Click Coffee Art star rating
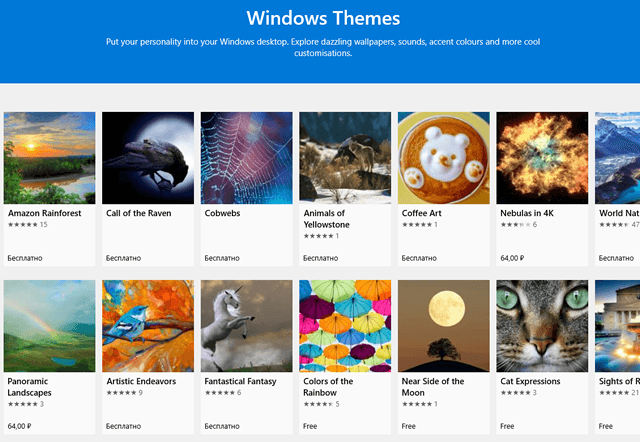Image resolution: width=640 pixels, height=442 pixels. point(417,224)
